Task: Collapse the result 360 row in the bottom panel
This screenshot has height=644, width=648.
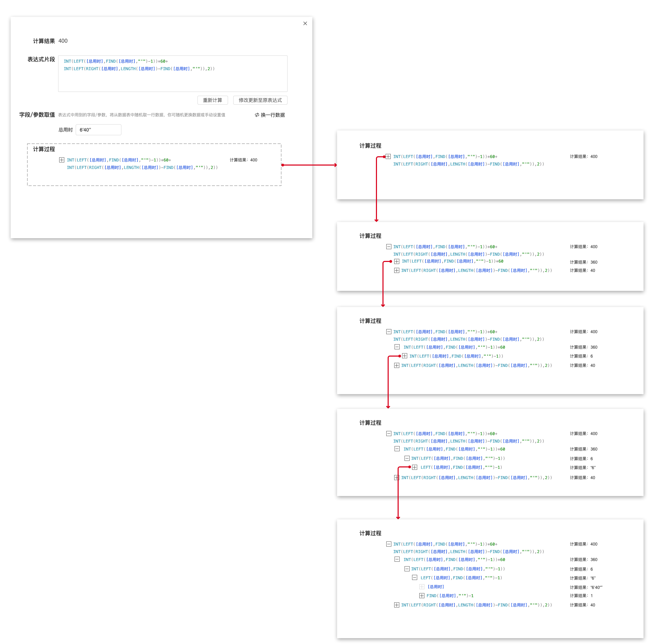Action: tap(397, 560)
